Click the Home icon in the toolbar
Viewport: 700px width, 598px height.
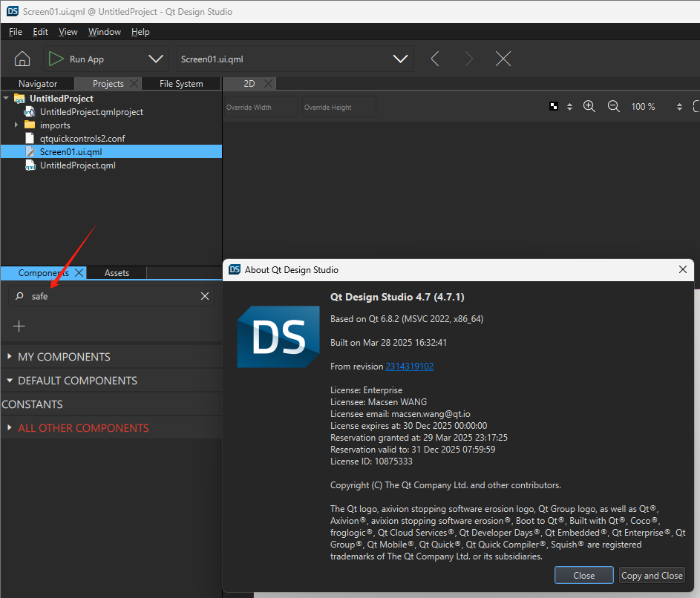click(x=22, y=59)
